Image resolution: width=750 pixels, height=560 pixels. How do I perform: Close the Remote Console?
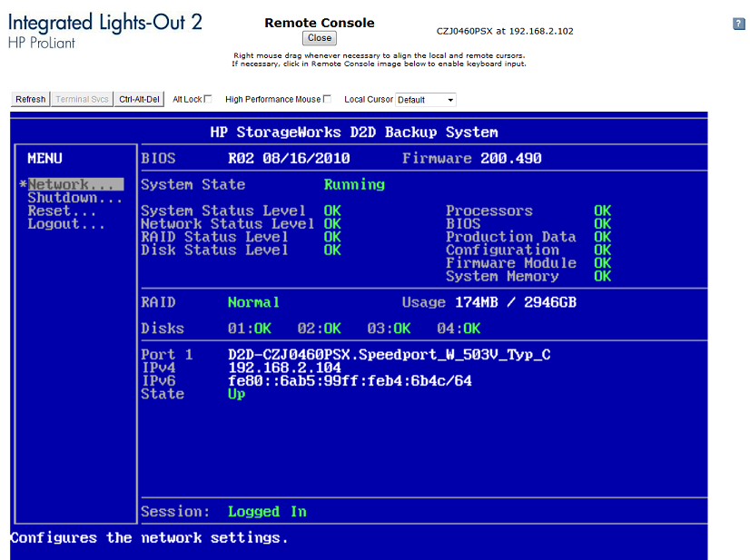click(x=320, y=38)
